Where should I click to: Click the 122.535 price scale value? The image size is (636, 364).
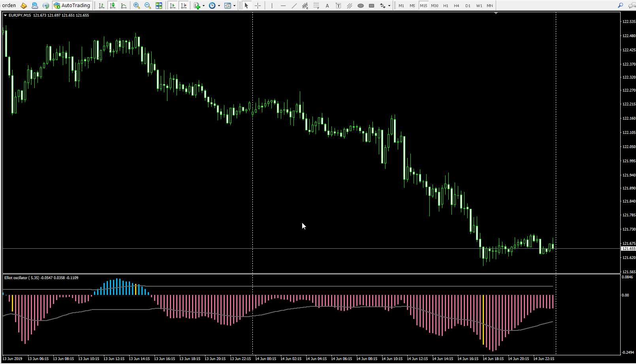coord(629,22)
